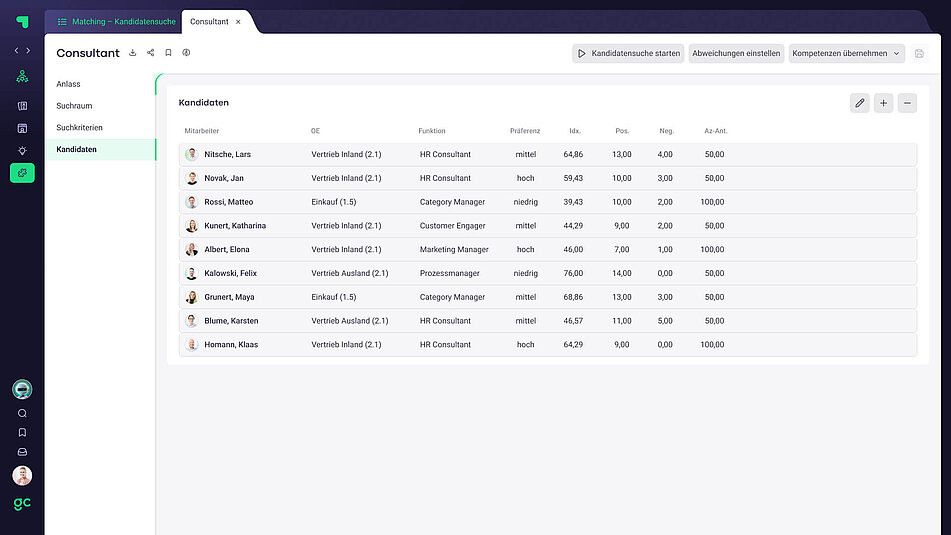The width and height of the screenshot is (951, 535).
Task: Open the lightbulb icon in the sidebar
Action: [22, 150]
